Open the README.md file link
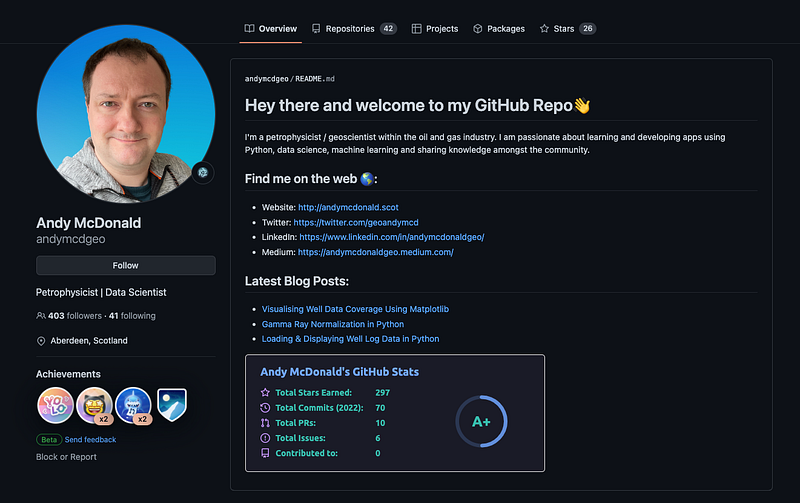Viewport: 800px width, 503px height. coord(315,79)
